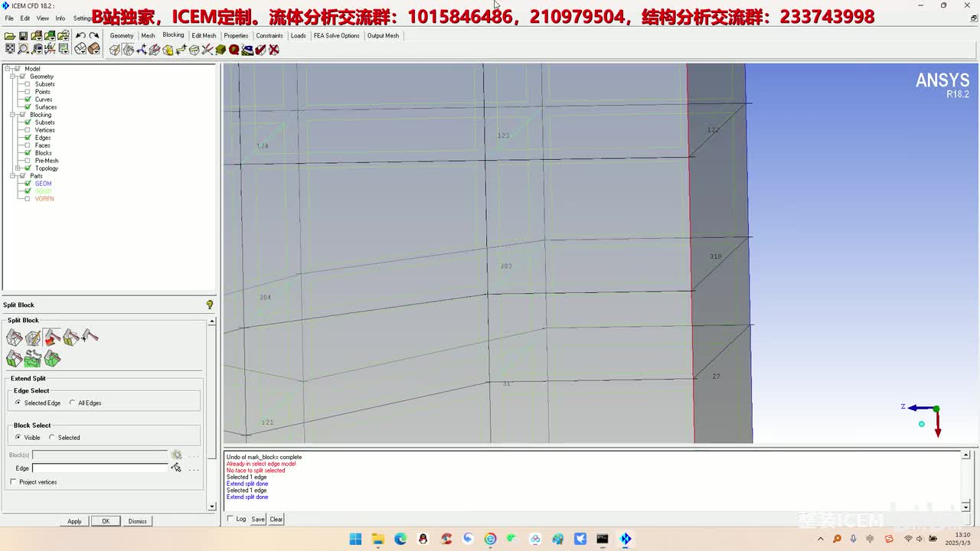Enable Pre-Mesh display checkbox
The width and height of the screenshot is (980, 551).
pyautogui.click(x=28, y=161)
